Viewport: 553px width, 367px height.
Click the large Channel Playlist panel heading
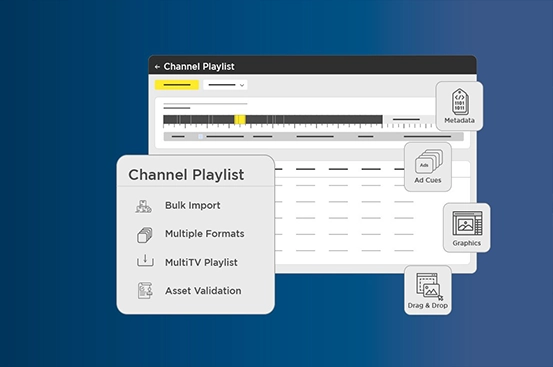coord(186,175)
